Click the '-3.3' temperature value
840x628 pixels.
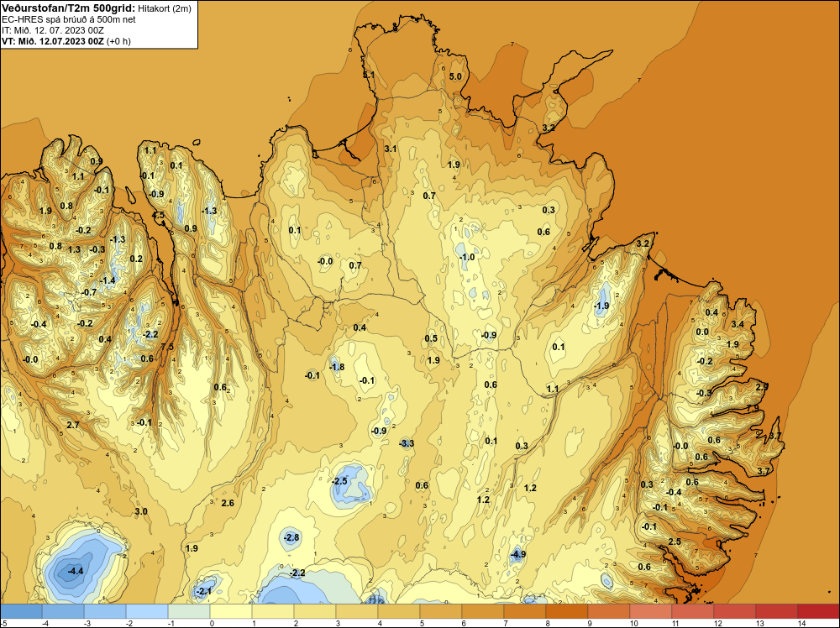[x=407, y=443]
